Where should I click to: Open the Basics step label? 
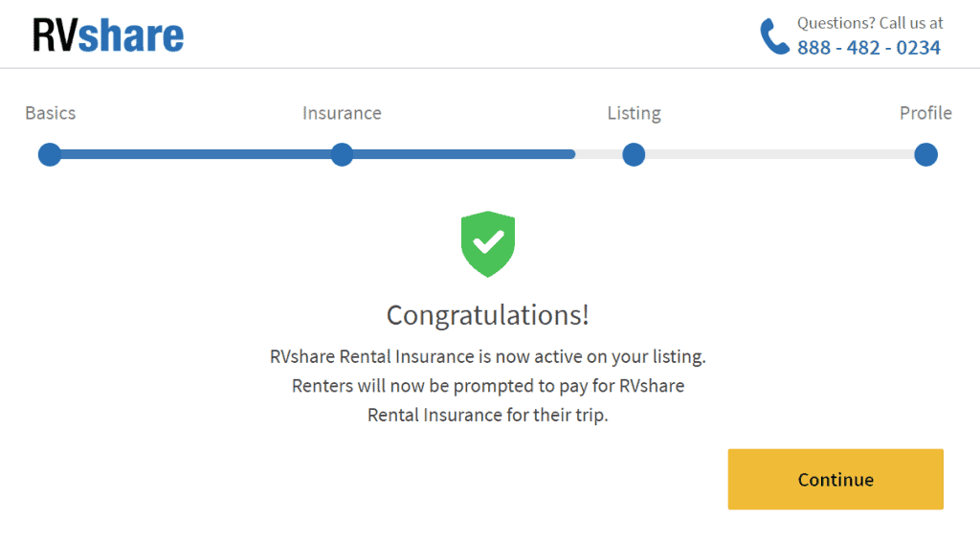50,113
